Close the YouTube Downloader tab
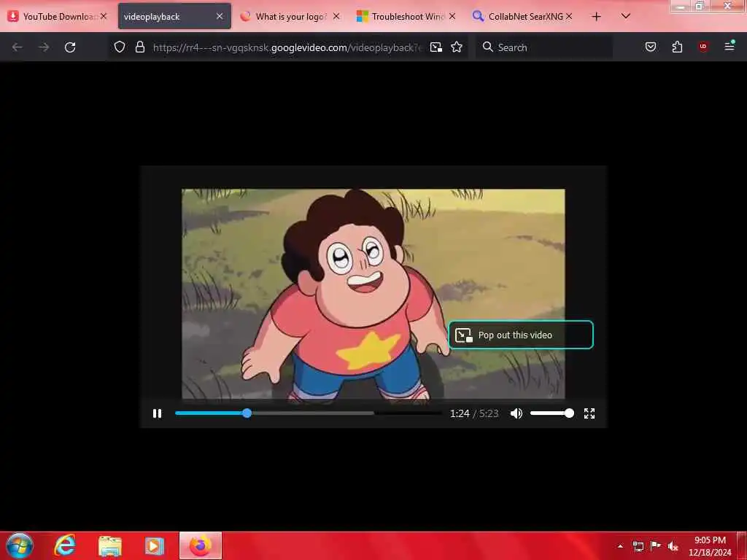 (x=104, y=16)
